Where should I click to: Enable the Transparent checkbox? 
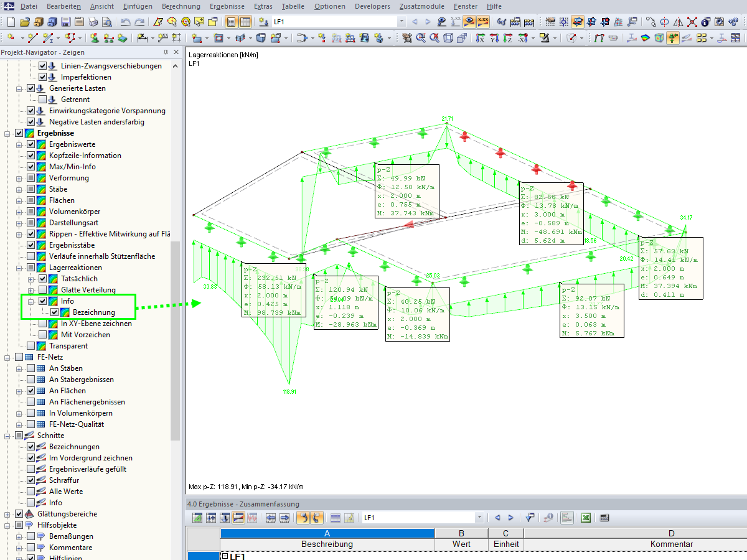click(31, 346)
